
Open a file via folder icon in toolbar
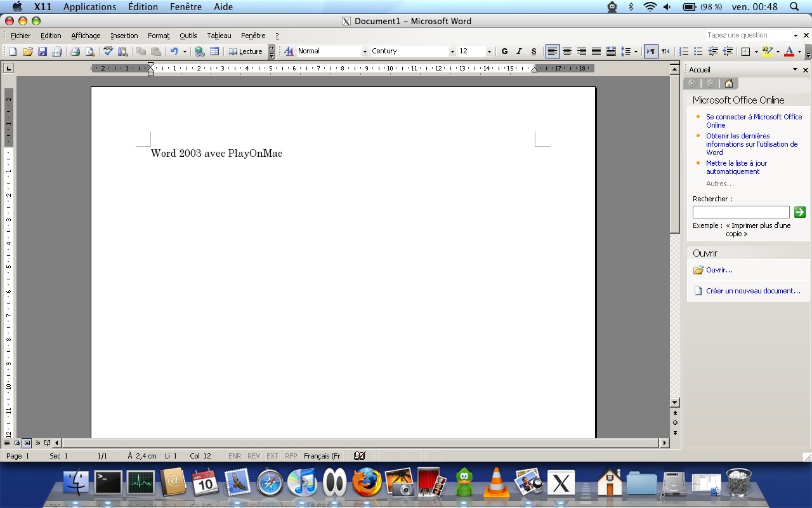click(27, 51)
